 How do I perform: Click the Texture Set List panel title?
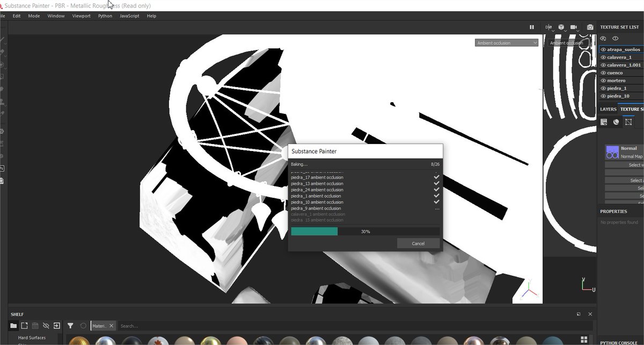pyautogui.click(x=619, y=27)
